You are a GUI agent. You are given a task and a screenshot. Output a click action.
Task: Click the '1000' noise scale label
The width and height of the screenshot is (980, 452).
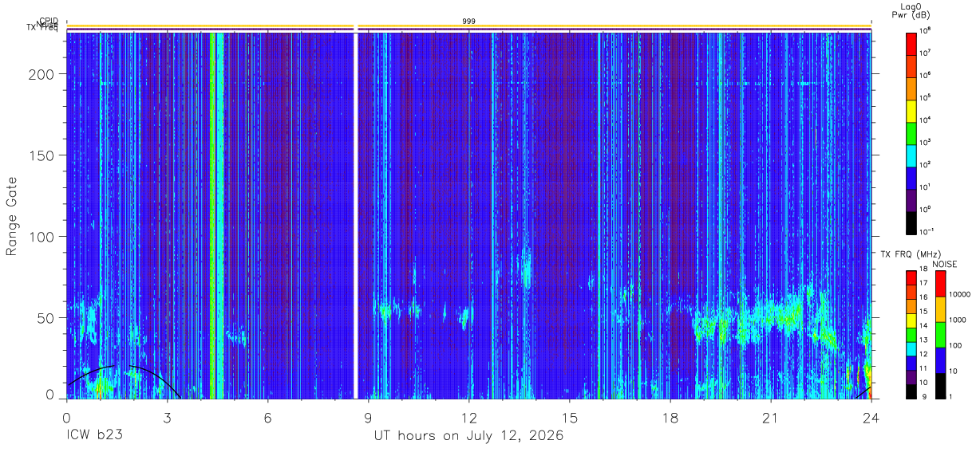point(958,320)
